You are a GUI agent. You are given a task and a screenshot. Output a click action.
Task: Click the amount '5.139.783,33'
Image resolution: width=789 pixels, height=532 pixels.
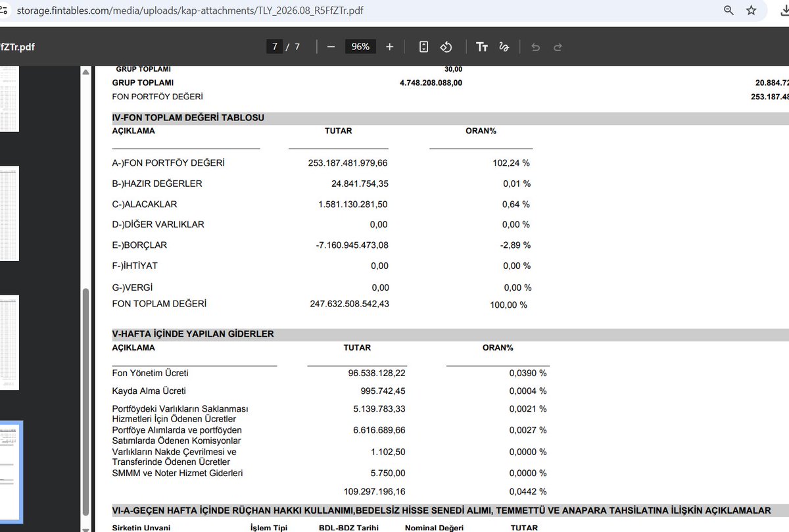(x=379, y=408)
